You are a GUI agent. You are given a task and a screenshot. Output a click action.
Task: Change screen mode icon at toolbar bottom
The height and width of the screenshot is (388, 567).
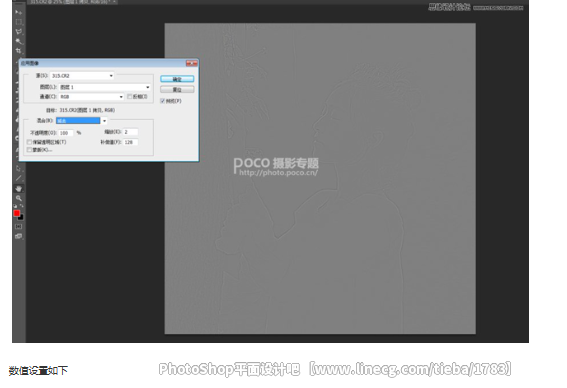[18, 236]
